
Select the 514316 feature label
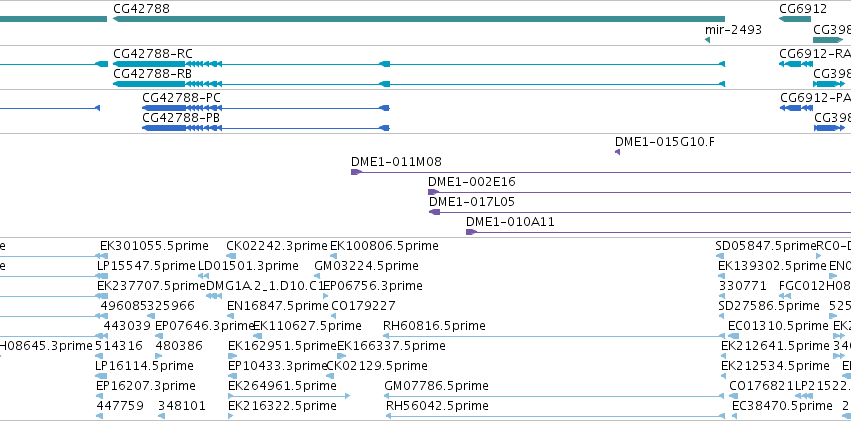click(119, 345)
